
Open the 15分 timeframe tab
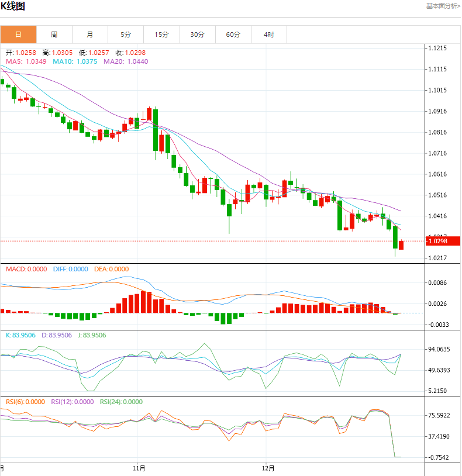click(161, 35)
